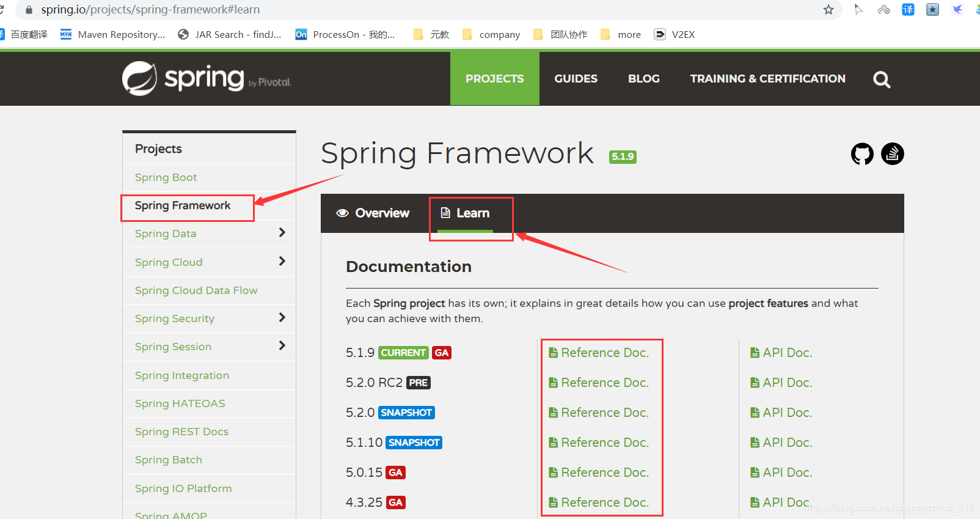
Task: Open the Spring GitHub repository icon
Action: pos(862,154)
